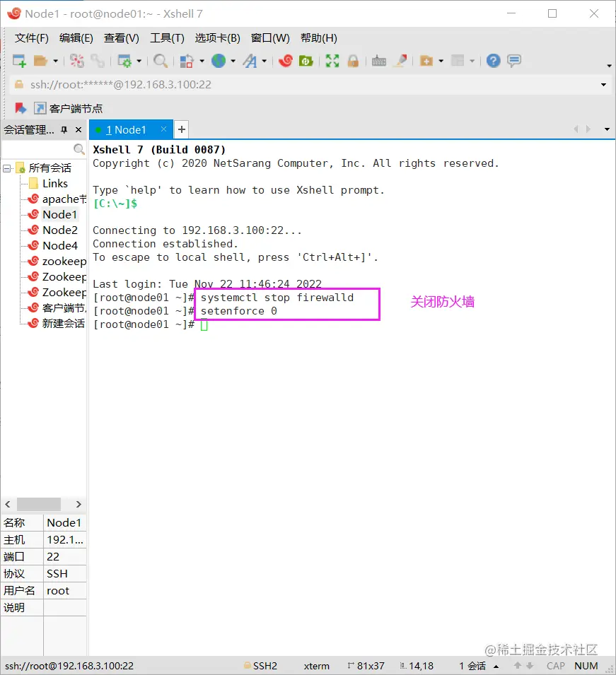Click the session tree horizontal scrollbar thumb
Viewport: 616px width, 675px height.
[x=39, y=504]
